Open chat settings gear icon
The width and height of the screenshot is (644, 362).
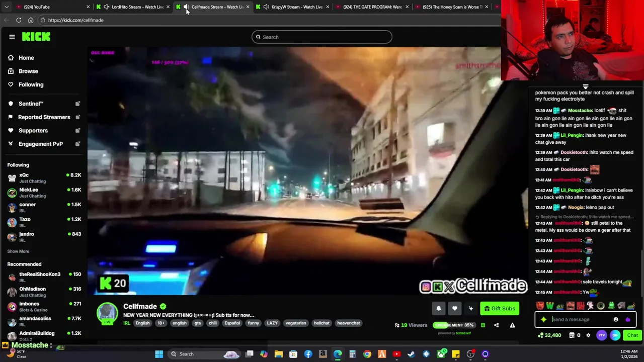click(588, 335)
